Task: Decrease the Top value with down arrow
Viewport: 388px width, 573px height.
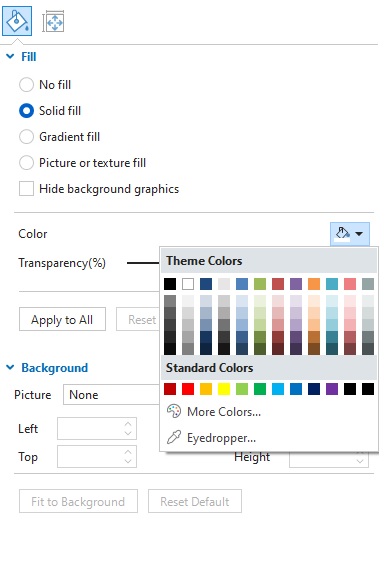Action: click(x=128, y=461)
